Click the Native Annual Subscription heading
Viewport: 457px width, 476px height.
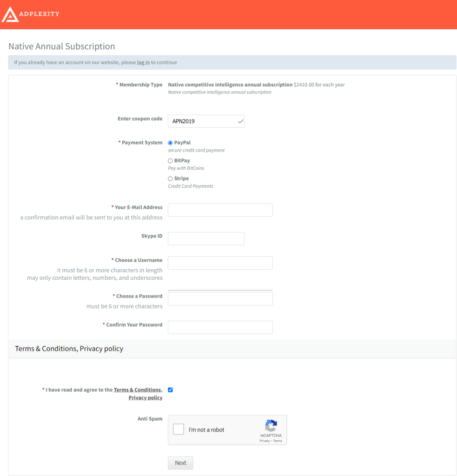(62, 46)
